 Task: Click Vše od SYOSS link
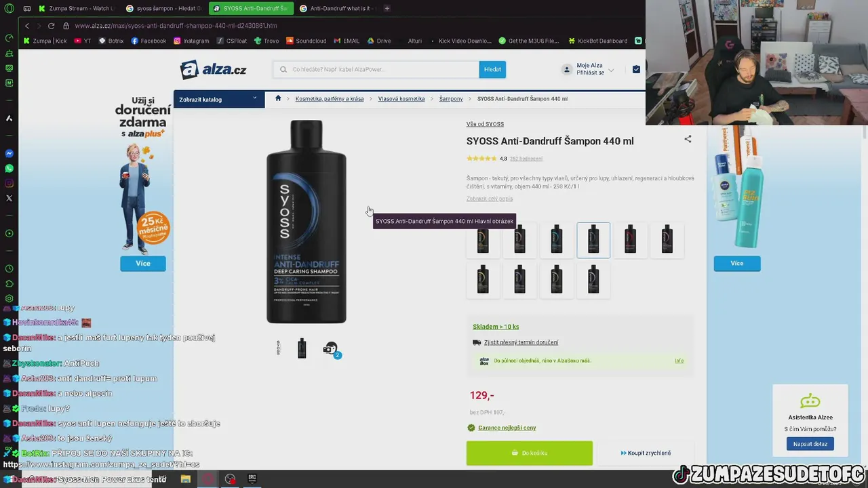[485, 124]
